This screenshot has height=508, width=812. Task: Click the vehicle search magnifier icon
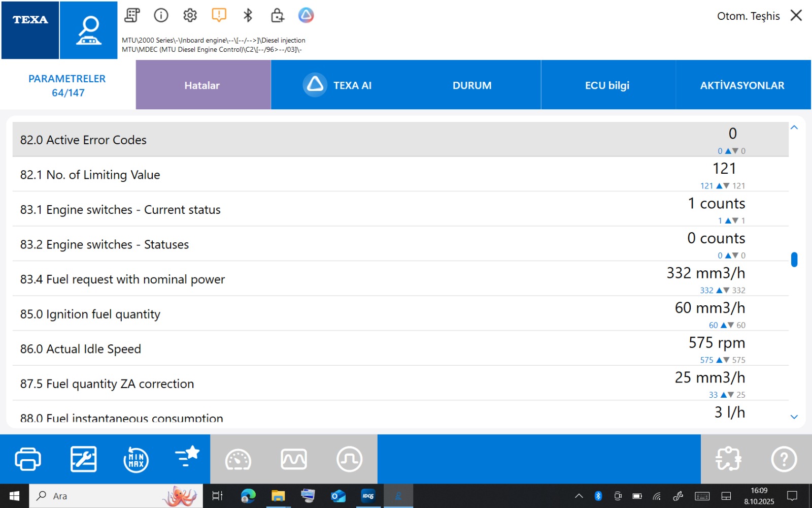coord(89,30)
